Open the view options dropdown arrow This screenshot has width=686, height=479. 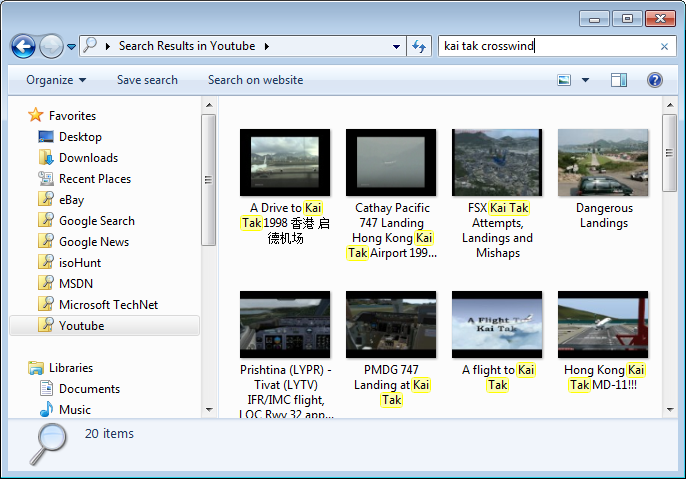coord(585,80)
